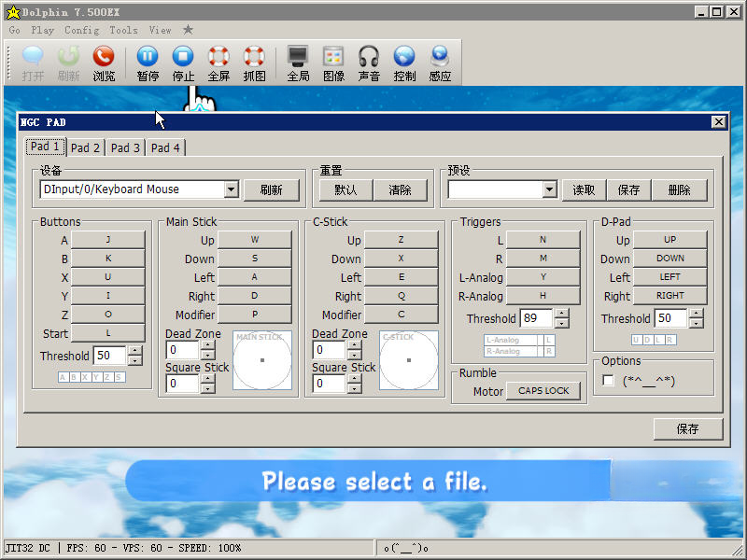Click Triggers L-Analog mapping Y
Screen dimensions: 747x560
543,276
